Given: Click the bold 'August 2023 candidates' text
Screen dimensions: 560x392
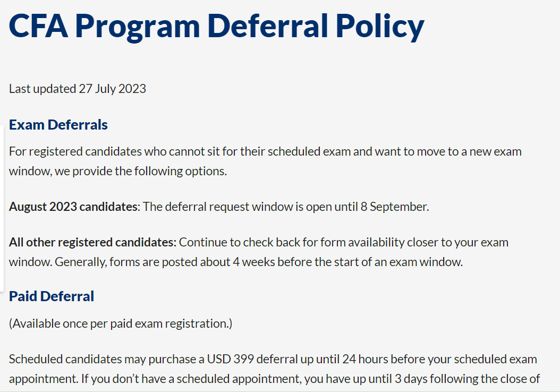Looking at the screenshot, I should tap(73, 207).
